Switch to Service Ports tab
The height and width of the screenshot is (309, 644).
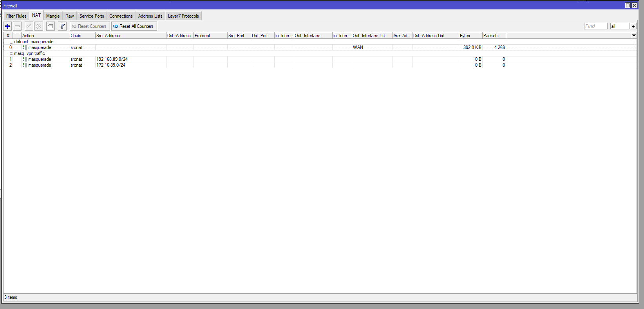(92, 16)
